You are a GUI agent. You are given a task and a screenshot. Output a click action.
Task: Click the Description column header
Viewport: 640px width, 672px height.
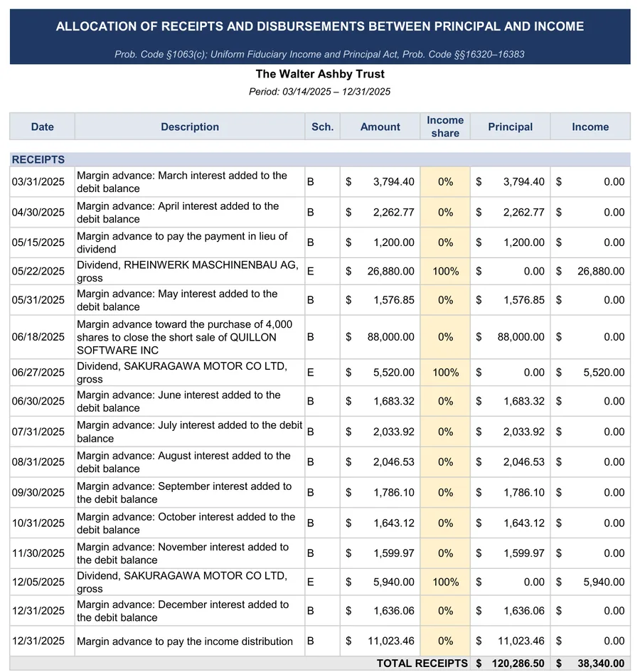pos(190,127)
